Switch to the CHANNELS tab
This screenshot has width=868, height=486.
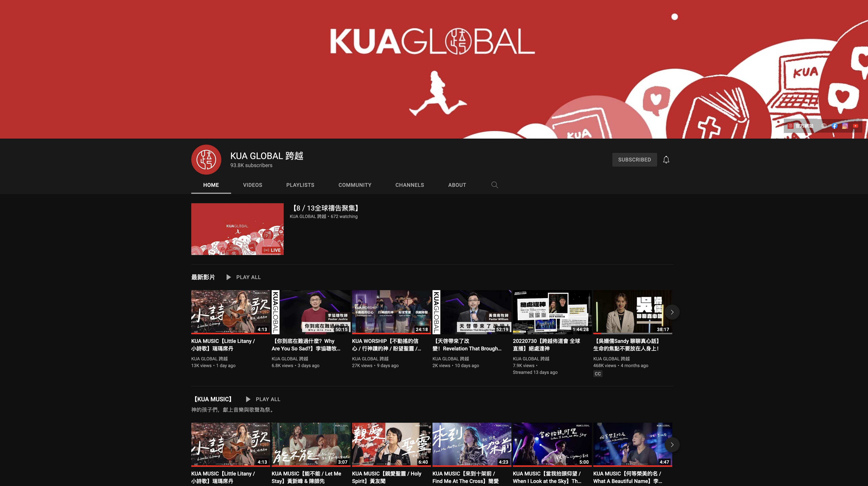(410, 185)
